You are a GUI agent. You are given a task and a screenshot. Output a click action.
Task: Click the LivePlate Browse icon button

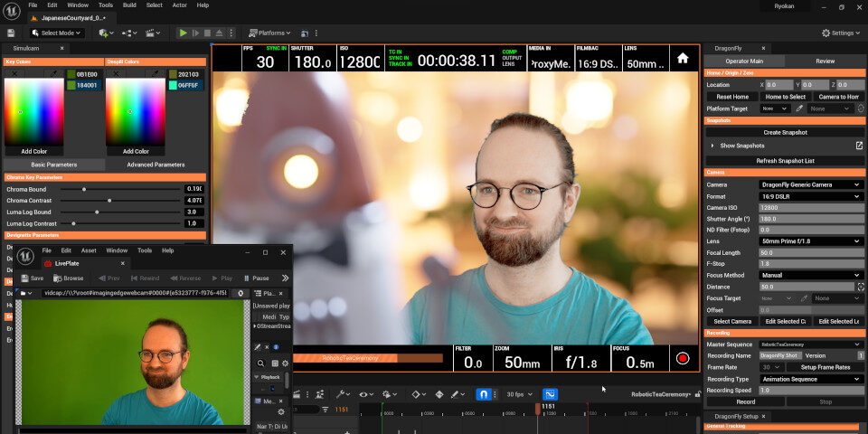click(x=69, y=278)
